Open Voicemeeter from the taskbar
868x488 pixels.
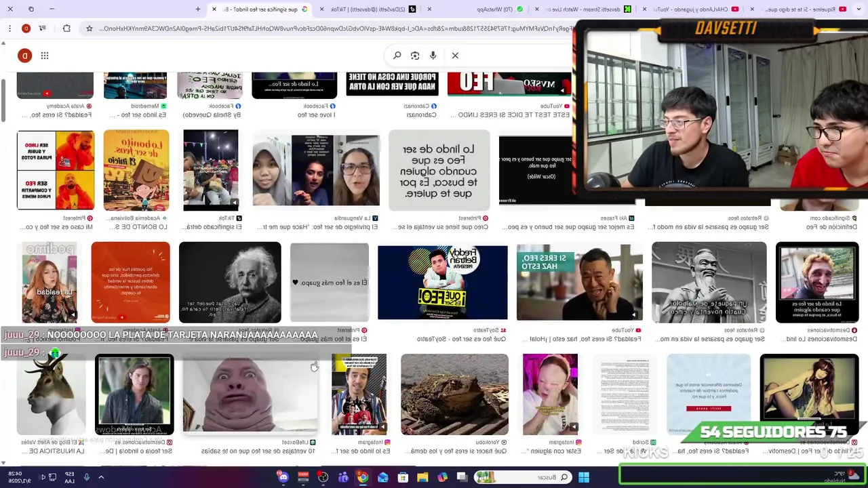coord(304,477)
